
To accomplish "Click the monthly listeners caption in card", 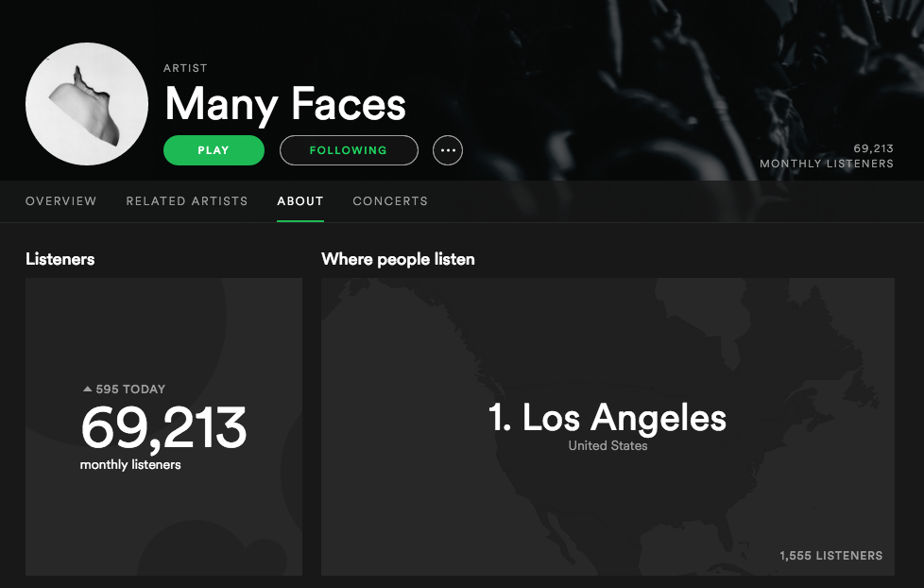I will point(130,465).
